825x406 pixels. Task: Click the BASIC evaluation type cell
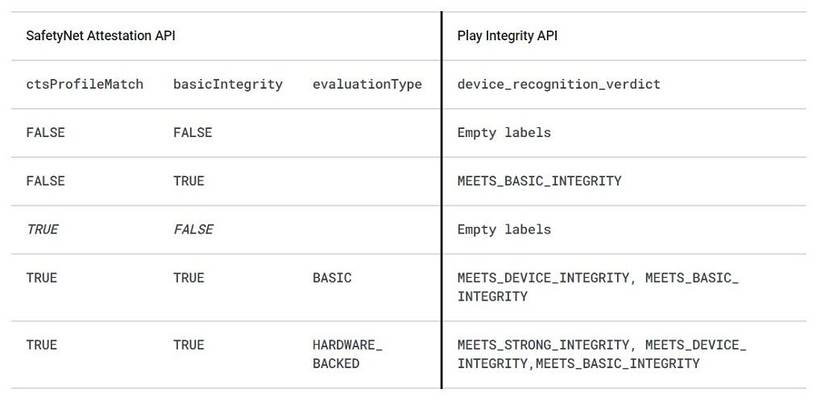332,278
